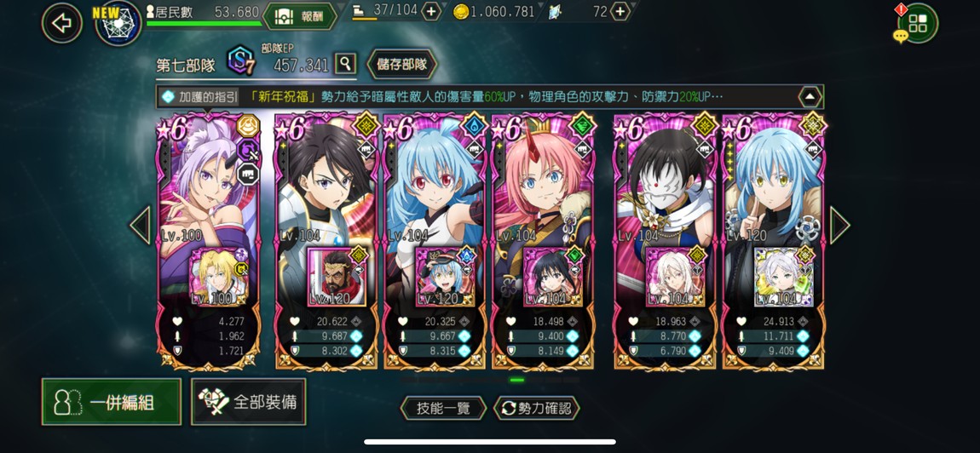Add crystals with plus beside 72

620,11
